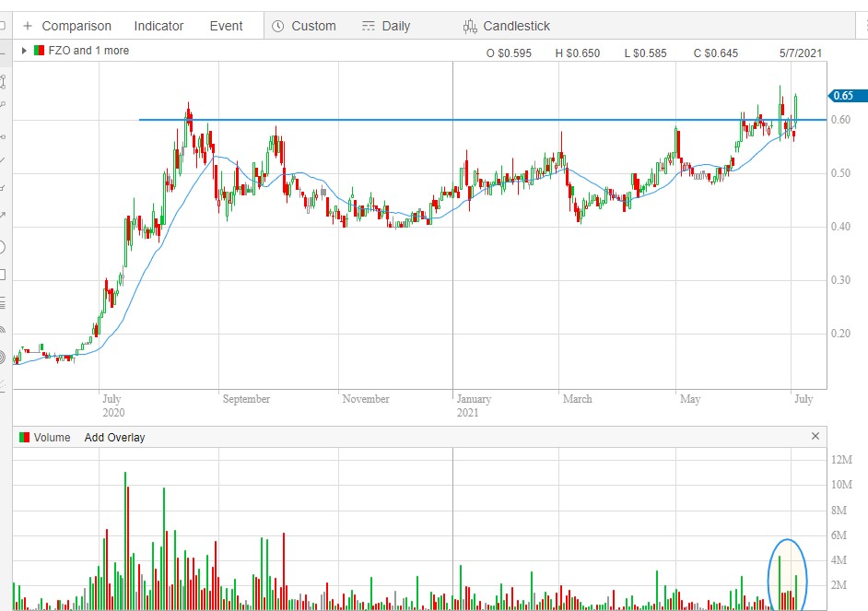Click the 4M volume axis label
The image size is (868, 611).
click(839, 560)
